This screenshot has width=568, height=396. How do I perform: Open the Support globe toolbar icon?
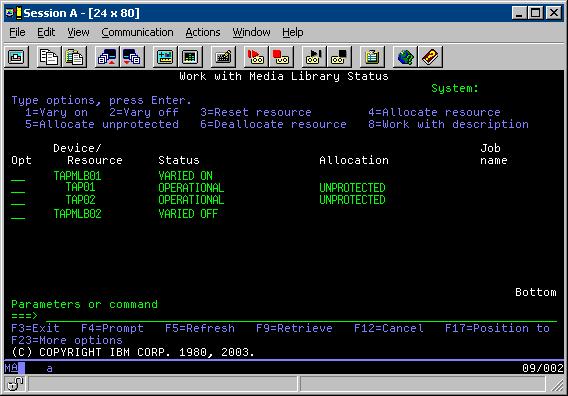(x=405, y=57)
